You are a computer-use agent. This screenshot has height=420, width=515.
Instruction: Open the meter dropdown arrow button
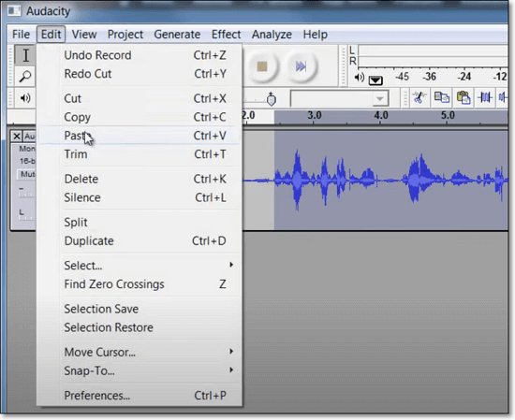(x=375, y=80)
